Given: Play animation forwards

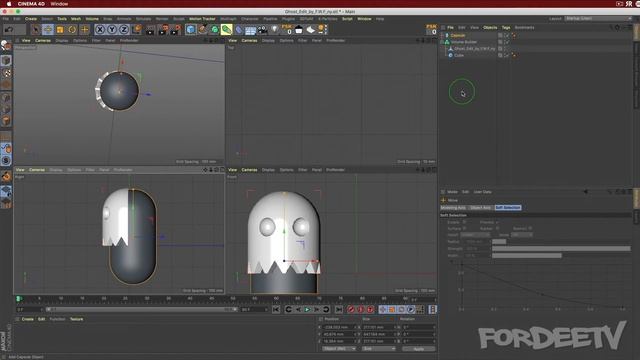Looking at the screenshot, I should click(x=307, y=310).
